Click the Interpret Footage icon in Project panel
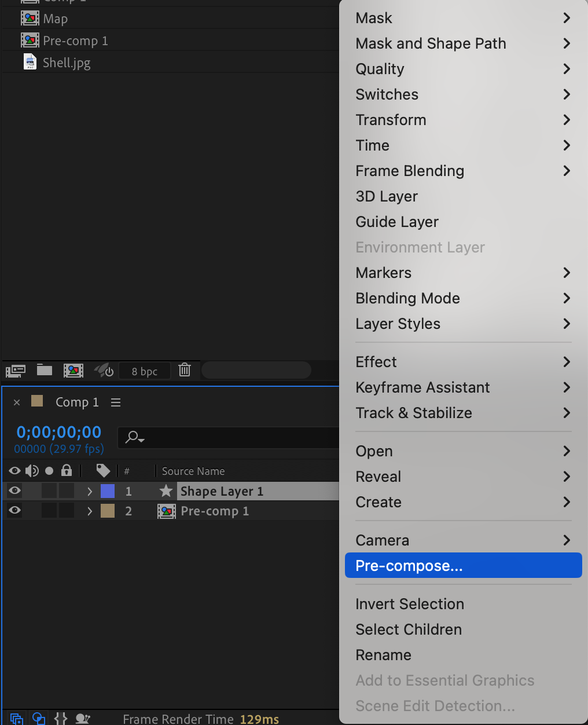The image size is (588, 725). (x=16, y=371)
